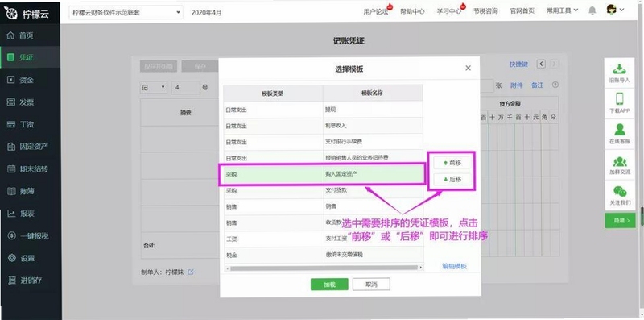The image size is (644, 320).
Task: Click the 设置 gear icon
Action: point(11,258)
